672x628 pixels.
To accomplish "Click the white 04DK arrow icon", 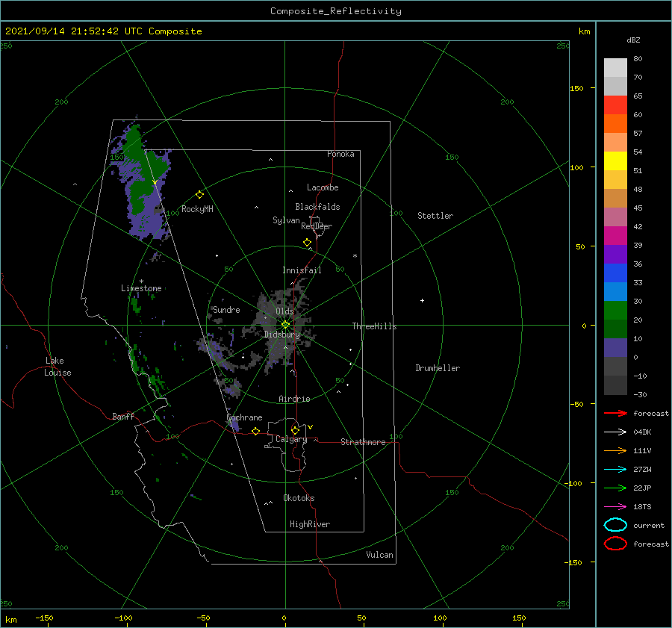I will pos(615,432).
